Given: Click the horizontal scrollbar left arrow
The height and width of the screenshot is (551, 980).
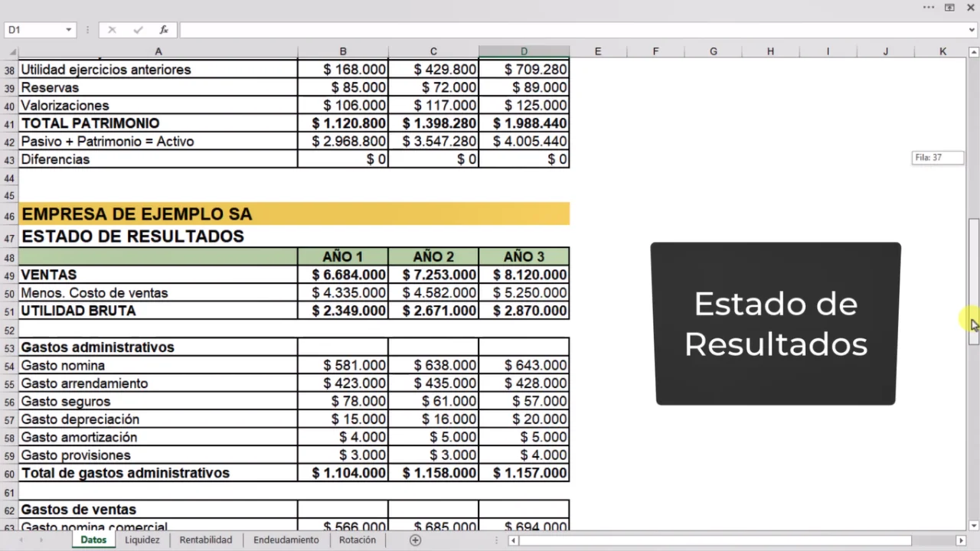Looking at the screenshot, I should click(514, 540).
